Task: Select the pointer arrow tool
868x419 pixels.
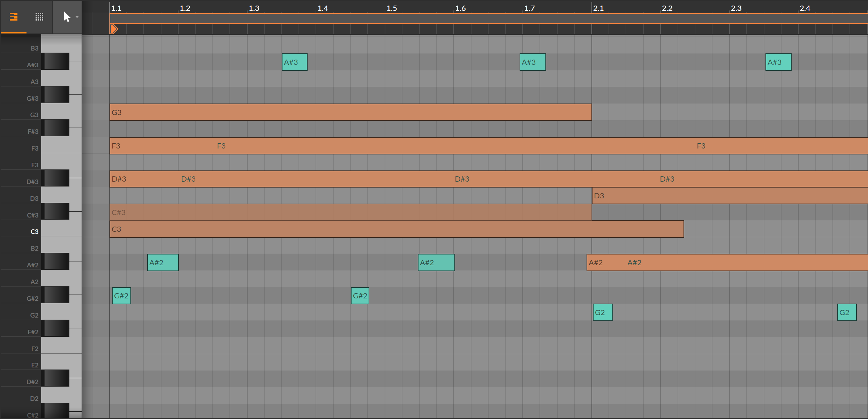Action: click(x=67, y=17)
